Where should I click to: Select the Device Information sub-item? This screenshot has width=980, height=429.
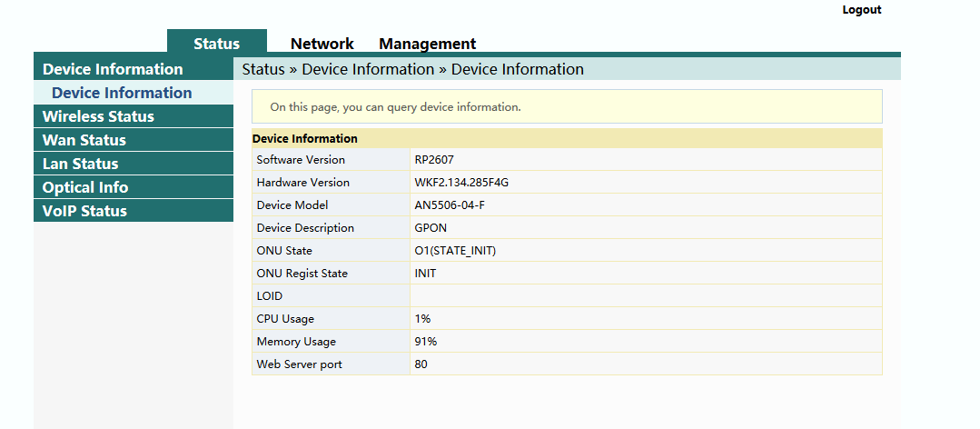pyautogui.click(x=134, y=93)
